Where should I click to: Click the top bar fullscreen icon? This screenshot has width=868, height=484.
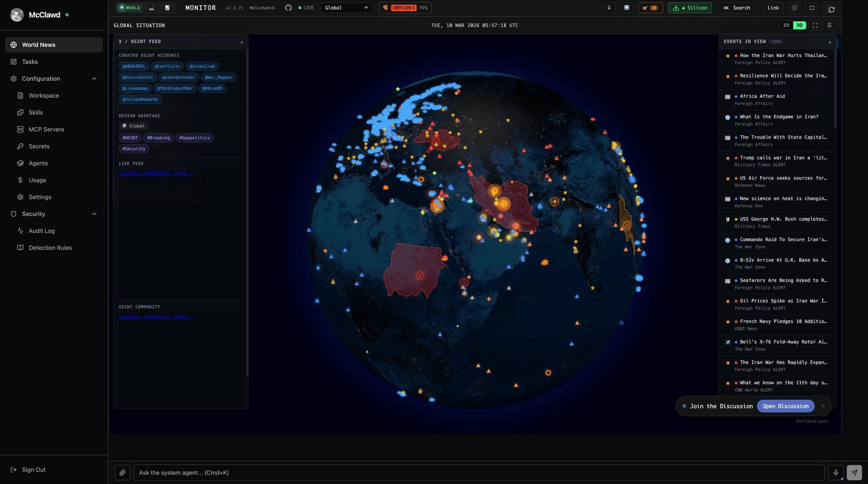812,8
